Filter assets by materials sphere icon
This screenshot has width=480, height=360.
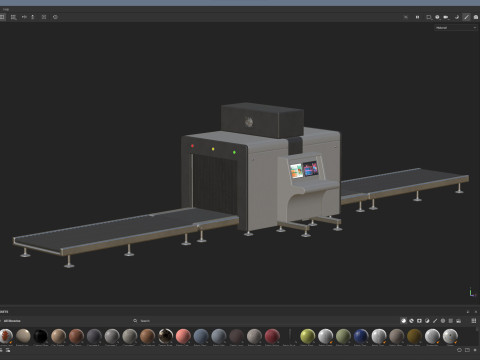pos(403,321)
